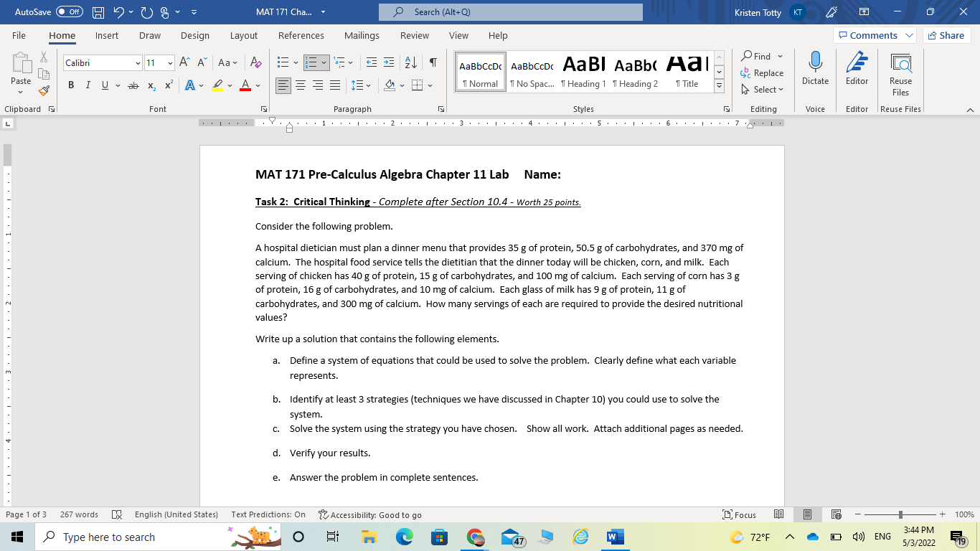
Task: Launch the Editor pane
Action: pos(857,70)
